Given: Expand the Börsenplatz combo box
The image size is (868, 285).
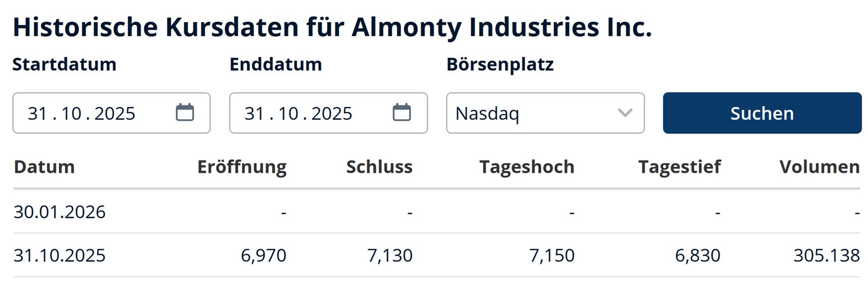Looking at the screenshot, I should [545, 113].
